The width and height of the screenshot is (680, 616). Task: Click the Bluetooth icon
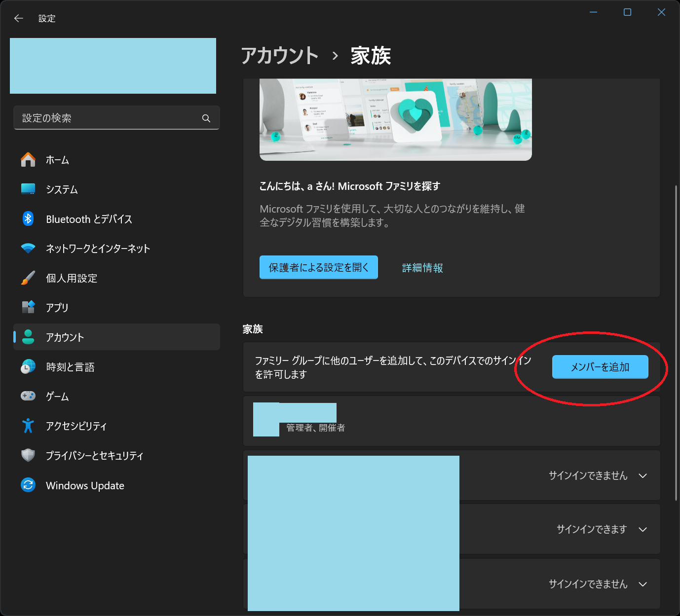click(x=28, y=218)
